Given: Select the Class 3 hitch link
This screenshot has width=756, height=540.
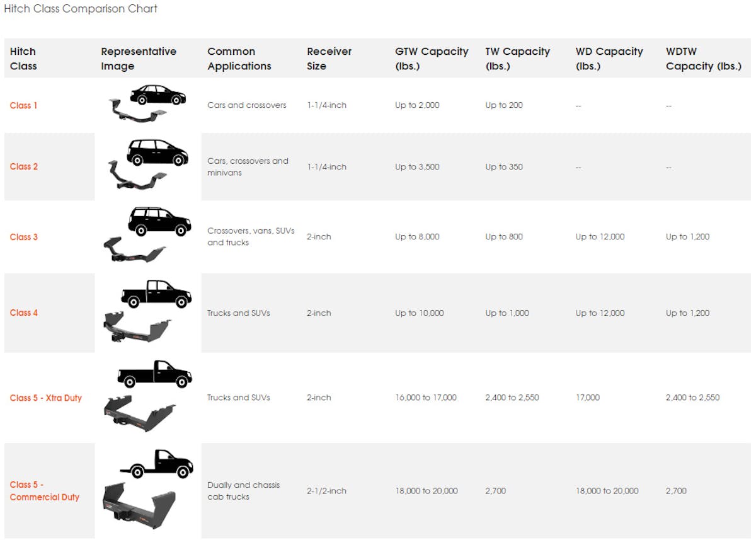Looking at the screenshot, I should (x=24, y=237).
